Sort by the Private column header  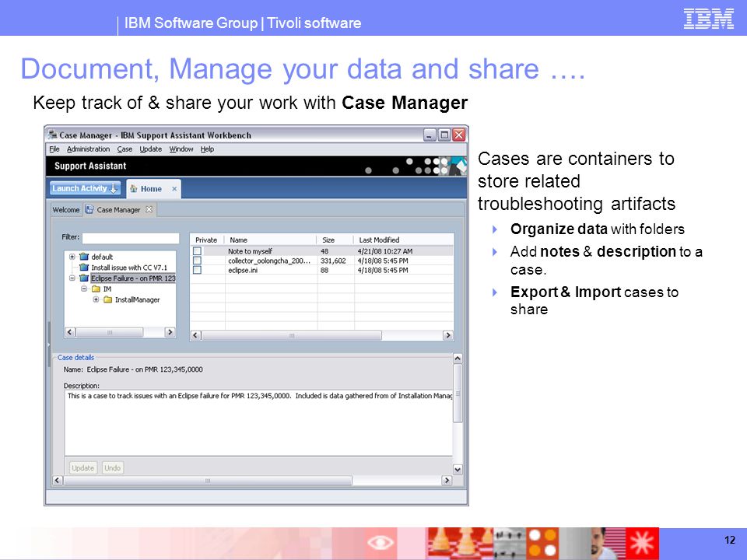206,240
